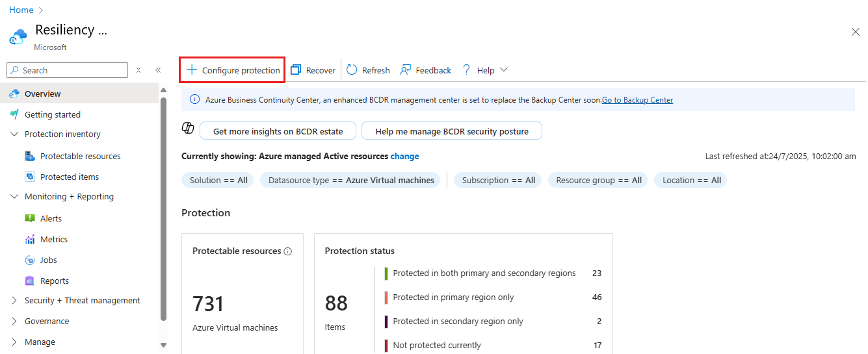Click the Refresh button label

click(x=376, y=71)
